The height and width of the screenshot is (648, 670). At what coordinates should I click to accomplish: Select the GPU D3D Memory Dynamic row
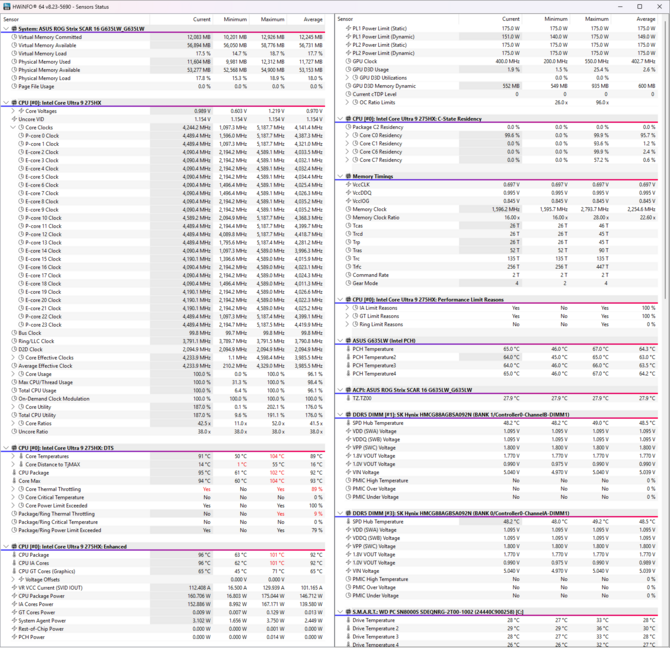497,86
